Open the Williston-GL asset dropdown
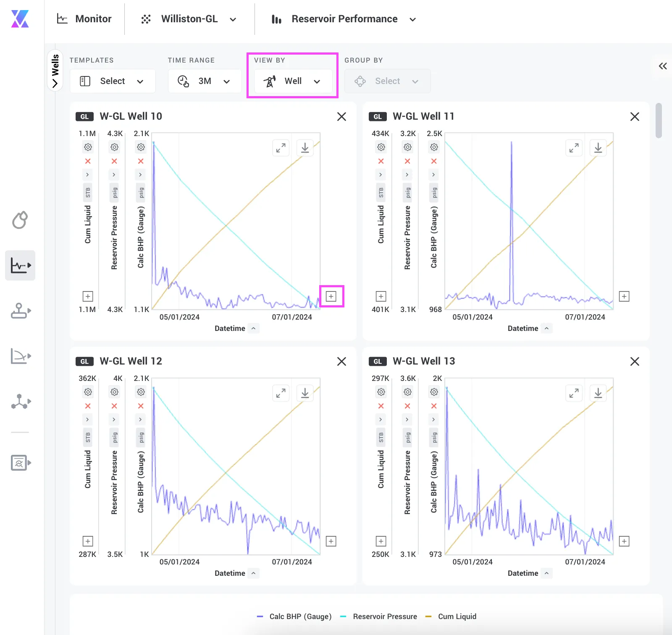 click(x=189, y=19)
